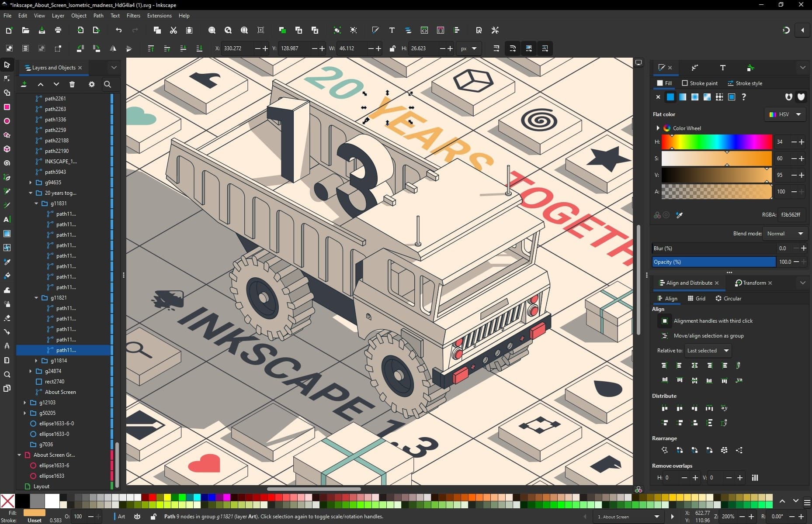This screenshot has height=524, width=812.
Task: Select the Spiral tool
Action: [7, 163]
